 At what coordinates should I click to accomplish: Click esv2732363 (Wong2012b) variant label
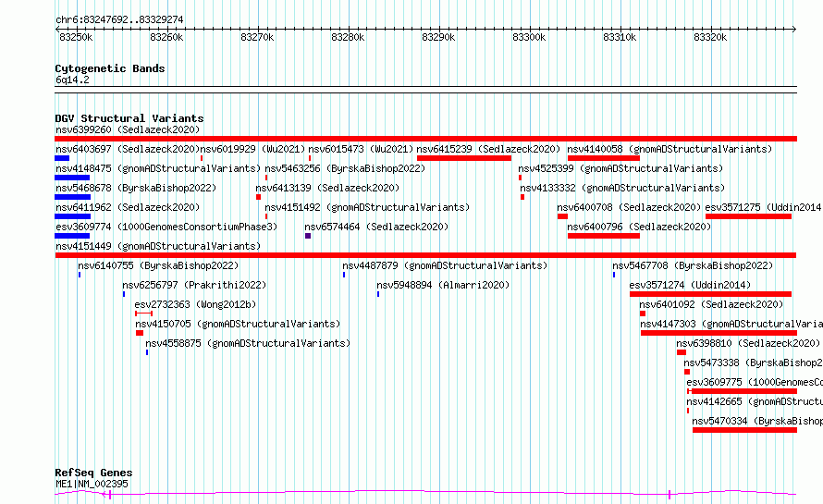(x=195, y=304)
